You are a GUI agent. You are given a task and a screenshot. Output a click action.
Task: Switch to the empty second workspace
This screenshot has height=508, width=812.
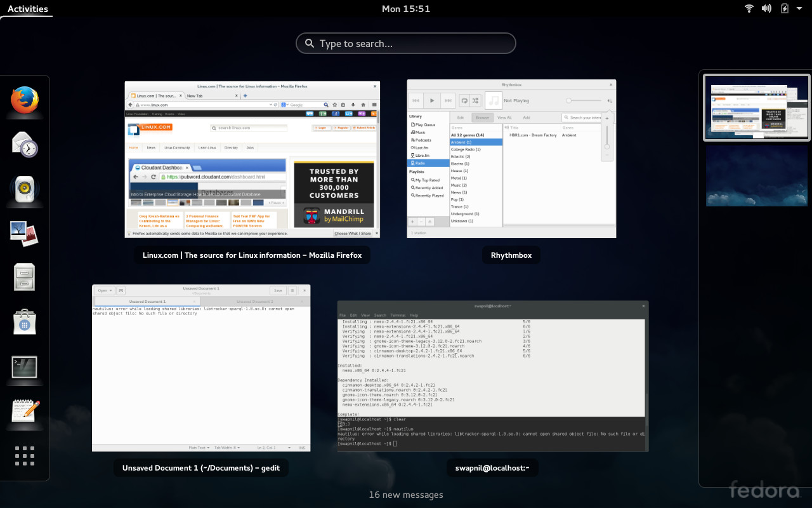pos(757,176)
